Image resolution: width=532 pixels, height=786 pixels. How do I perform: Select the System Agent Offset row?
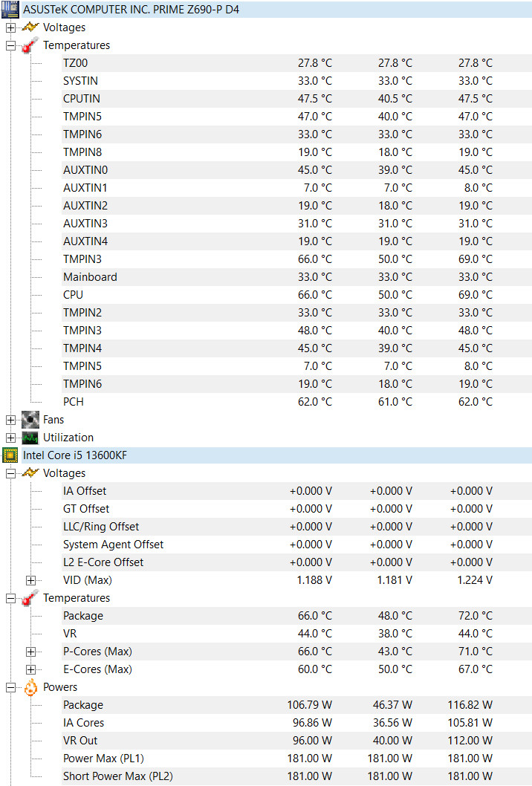pyautogui.click(x=296, y=545)
